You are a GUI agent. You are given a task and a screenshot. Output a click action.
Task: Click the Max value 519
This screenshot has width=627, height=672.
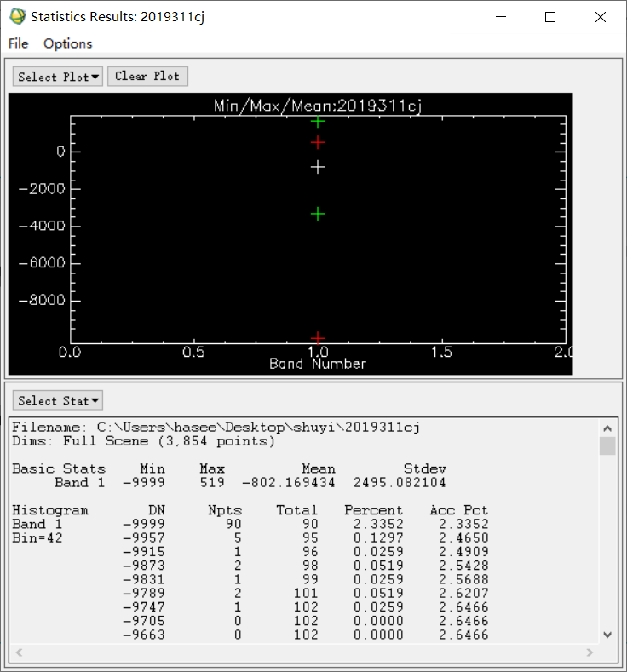click(212, 483)
